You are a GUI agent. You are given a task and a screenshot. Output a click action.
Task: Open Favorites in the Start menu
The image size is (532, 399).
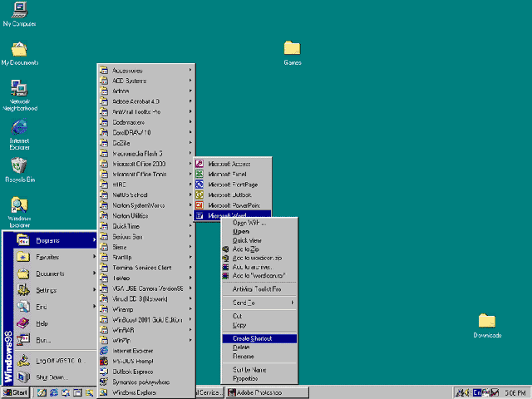coord(56,257)
